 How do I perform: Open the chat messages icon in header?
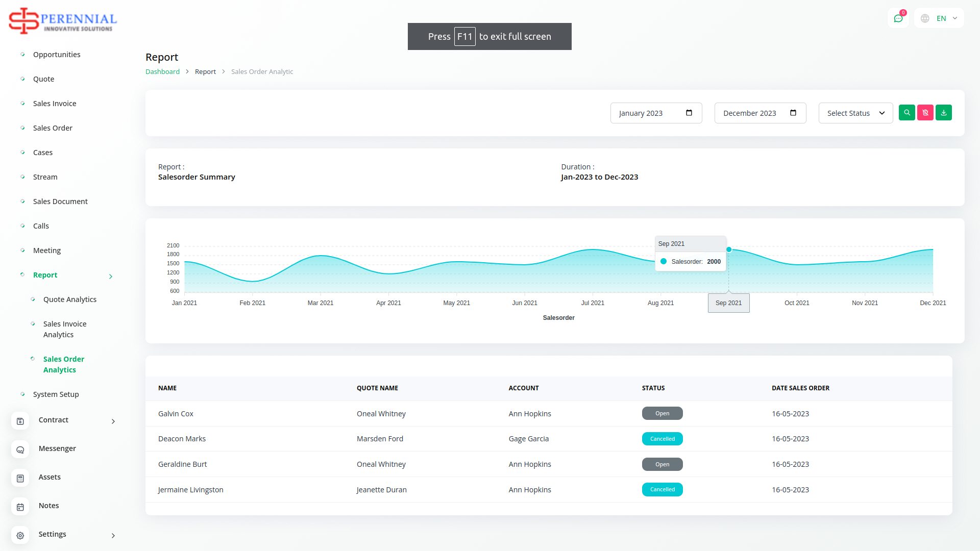pyautogui.click(x=898, y=18)
